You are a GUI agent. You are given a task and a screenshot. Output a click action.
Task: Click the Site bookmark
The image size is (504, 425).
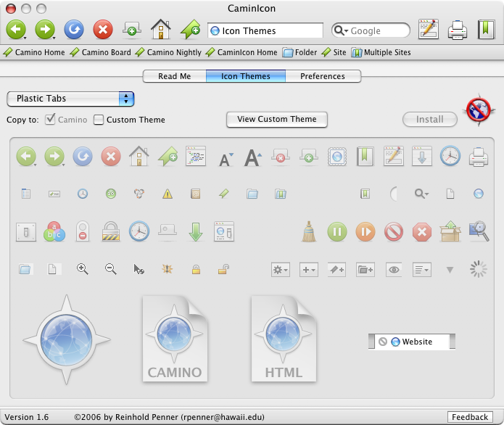(334, 52)
